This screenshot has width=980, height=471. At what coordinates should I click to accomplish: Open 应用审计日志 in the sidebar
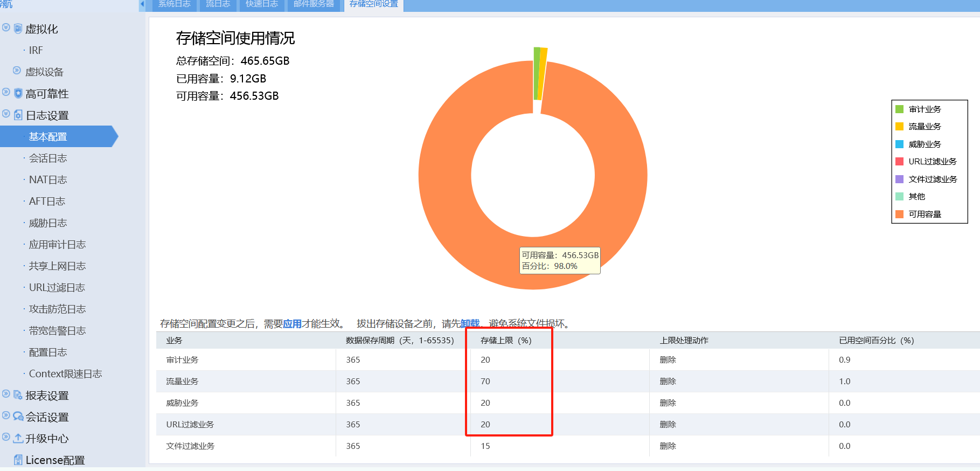(58, 244)
